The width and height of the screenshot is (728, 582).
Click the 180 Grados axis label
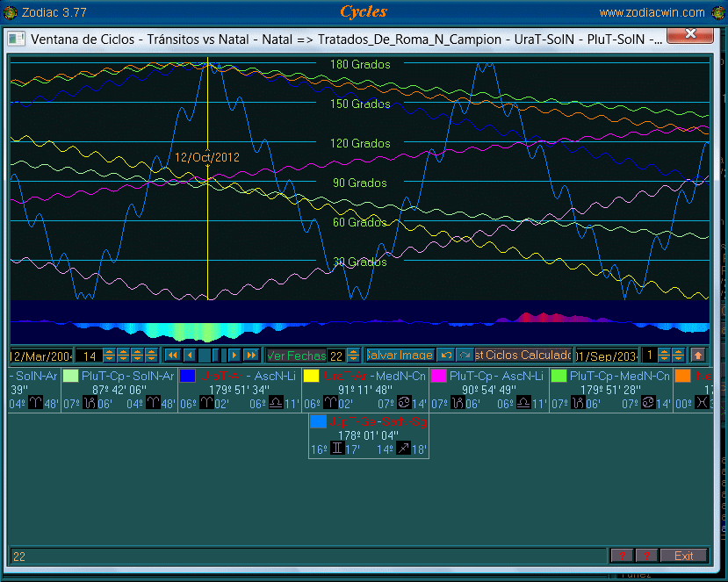360,64
